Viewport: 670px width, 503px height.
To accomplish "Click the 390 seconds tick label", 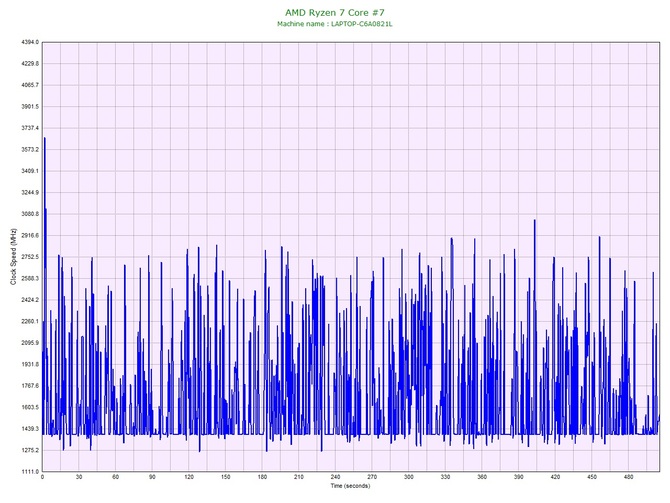I will pyautogui.click(x=519, y=477).
